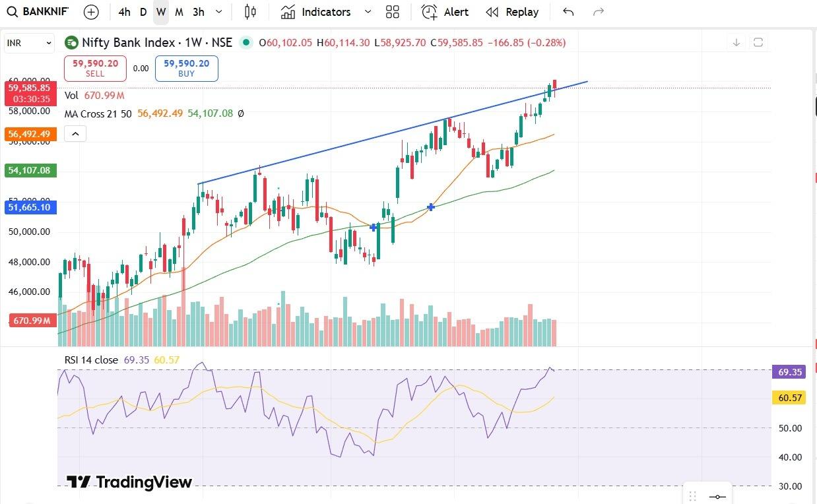Screen dimensions: 817x504
Task: Start bar Replay mode
Action: (512, 12)
